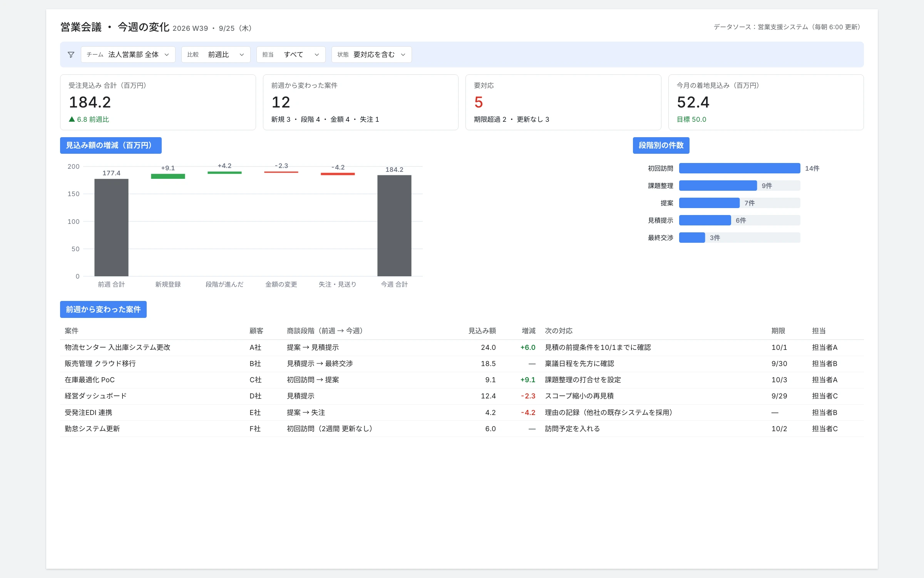This screenshot has height=578, width=924.
Task: Sort table by 期限 column header
Action: tap(778, 331)
